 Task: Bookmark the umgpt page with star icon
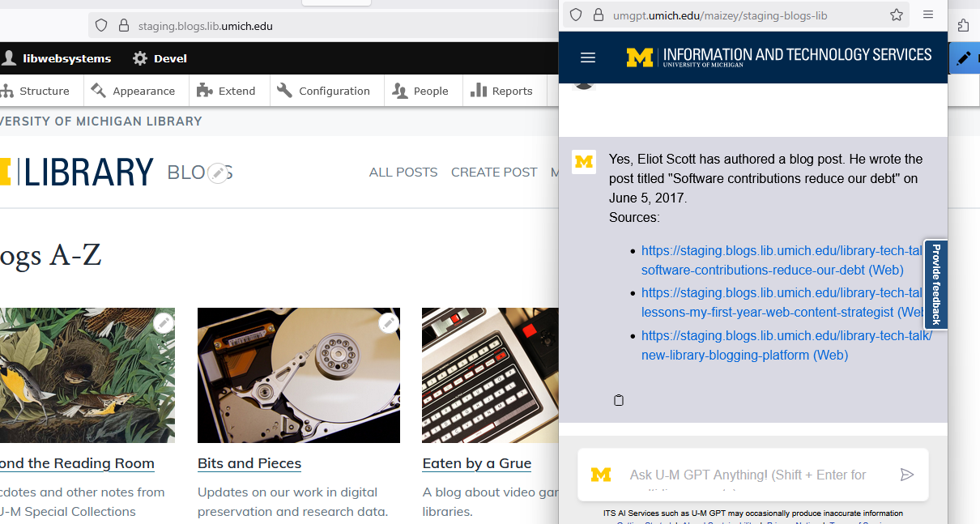click(896, 15)
